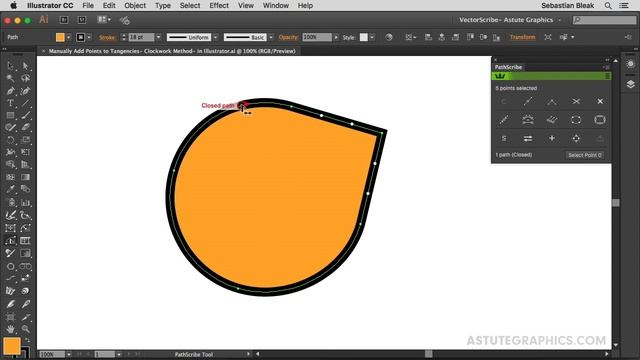The width and height of the screenshot is (640, 360).
Task: Select the active PathScribe tool in toolbox
Action: pos(11,241)
